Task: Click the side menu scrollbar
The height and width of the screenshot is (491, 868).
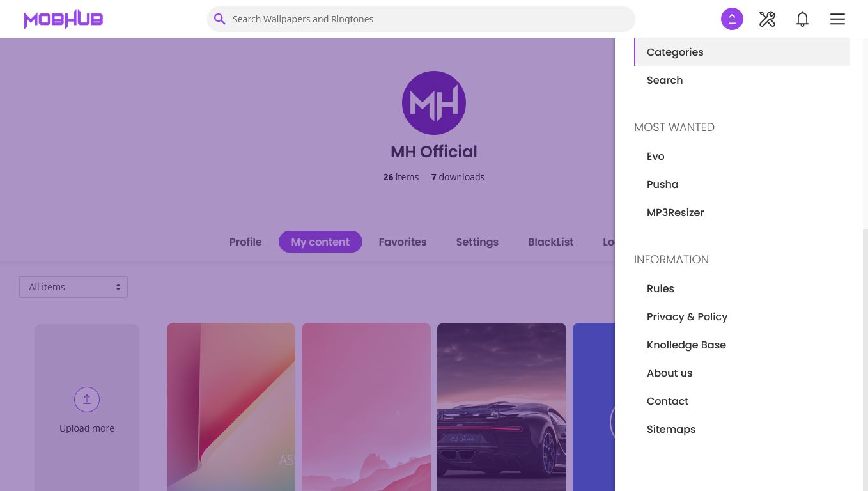Action: point(865,360)
